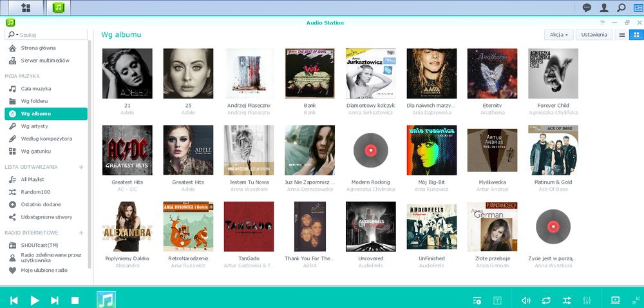This screenshot has height=308, width=644.
Task: Open AC/DC Greatest Hits album cover
Action: click(x=128, y=150)
